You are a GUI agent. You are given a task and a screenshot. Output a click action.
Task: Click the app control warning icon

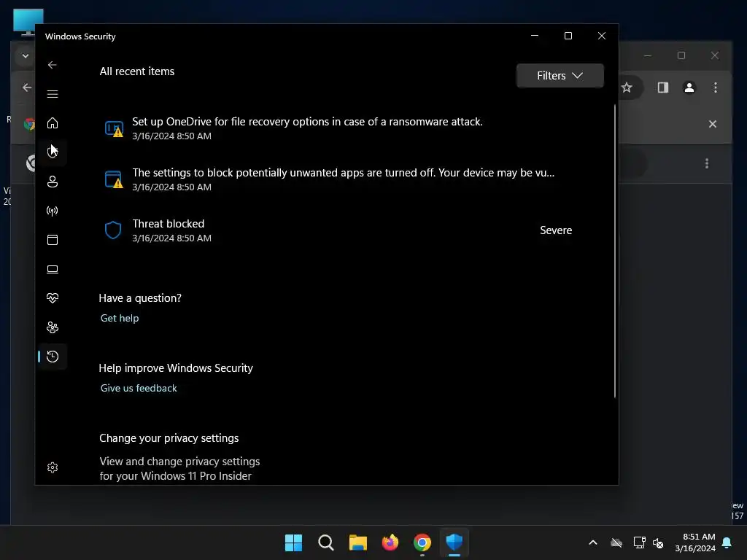click(x=114, y=179)
